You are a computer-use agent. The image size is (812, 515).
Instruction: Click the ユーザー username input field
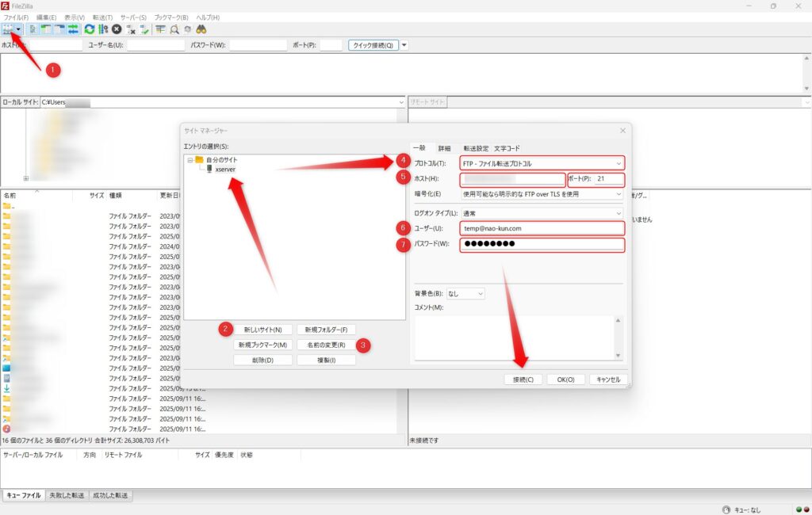542,229
